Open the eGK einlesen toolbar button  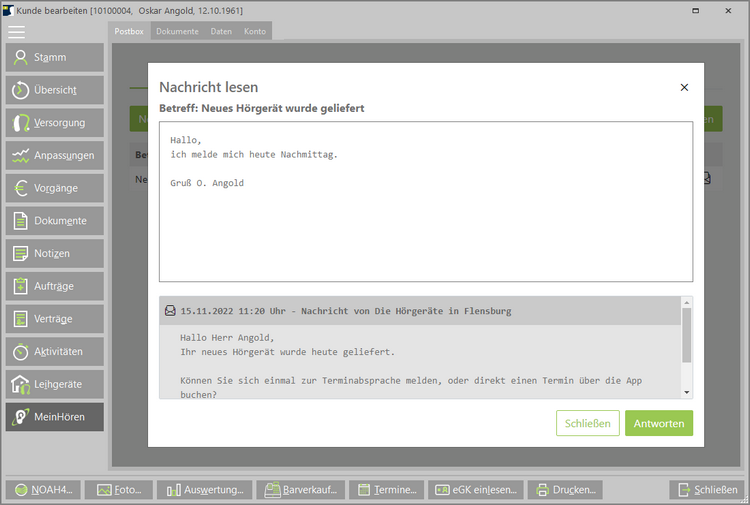(x=474, y=490)
